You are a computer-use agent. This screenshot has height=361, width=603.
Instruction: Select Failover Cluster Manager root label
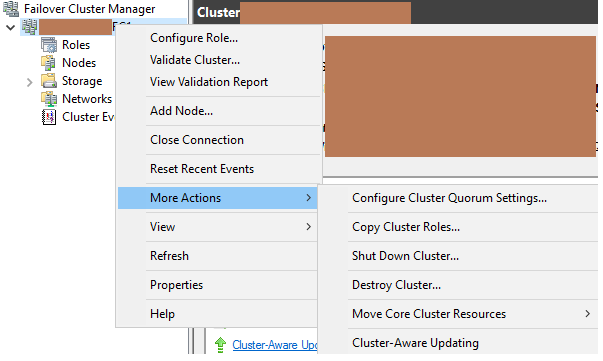coord(90,9)
